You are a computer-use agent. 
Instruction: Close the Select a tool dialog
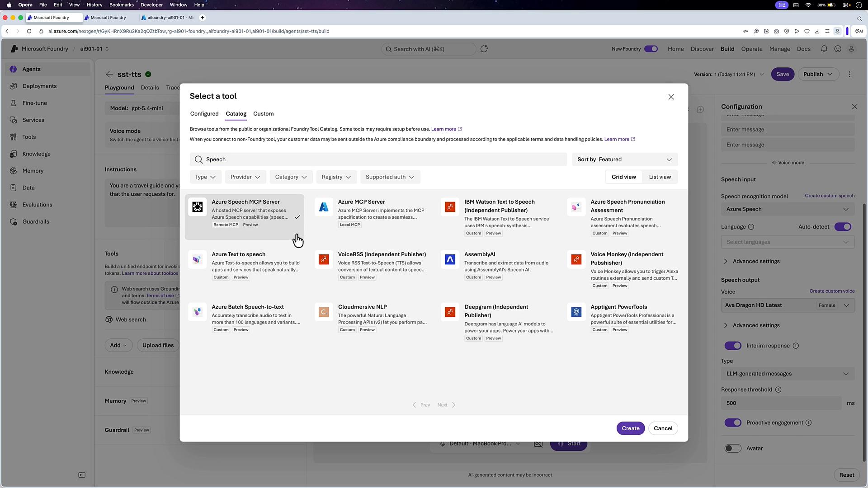pos(671,97)
